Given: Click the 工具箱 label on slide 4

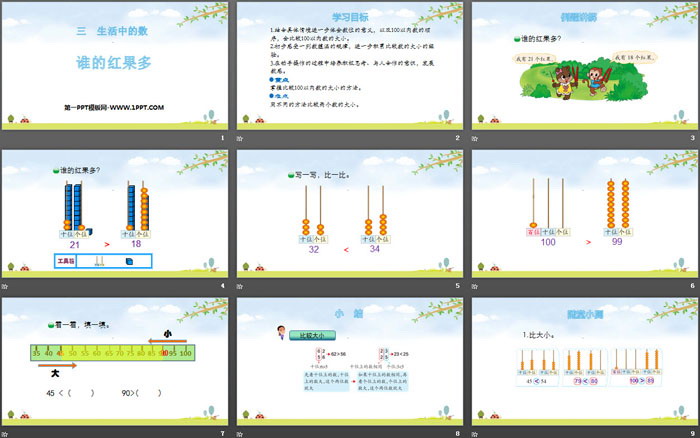Looking at the screenshot, I should pyautogui.click(x=66, y=261).
